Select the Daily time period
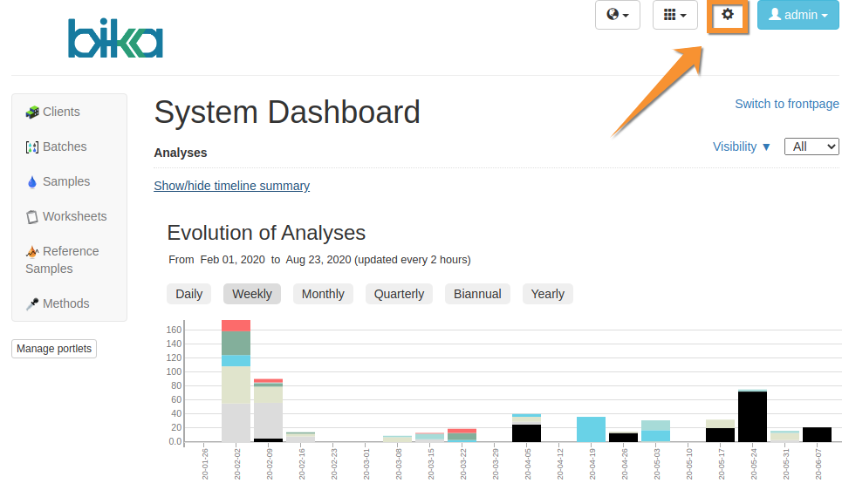The height and width of the screenshot is (504, 842). (188, 294)
